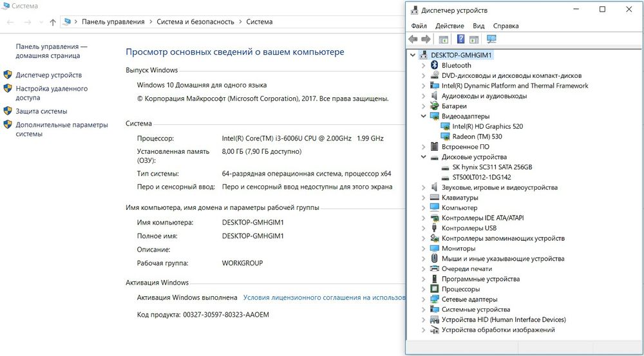The width and height of the screenshot is (644, 356).
Task: Expand Контроллеры IDE ATA/ATAPI category
Action: tap(424, 218)
